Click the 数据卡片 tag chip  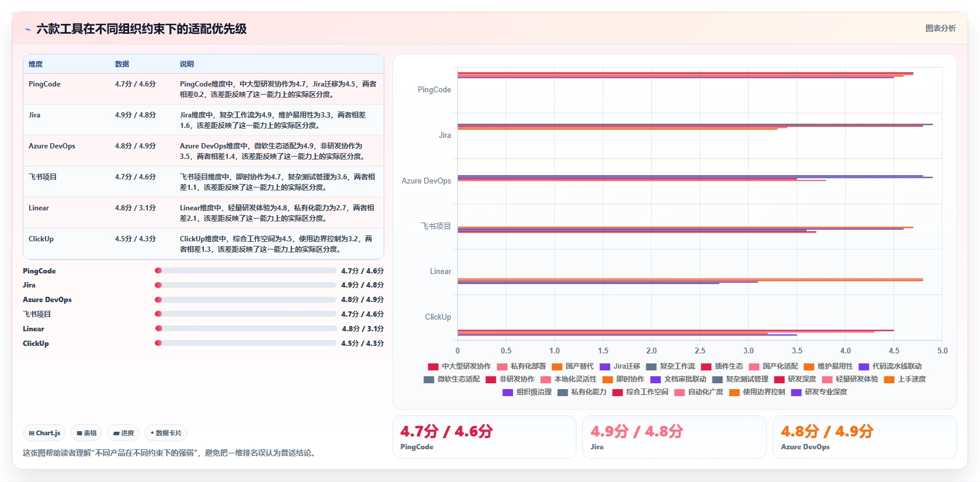pyautogui.click(x=166, y=433)
